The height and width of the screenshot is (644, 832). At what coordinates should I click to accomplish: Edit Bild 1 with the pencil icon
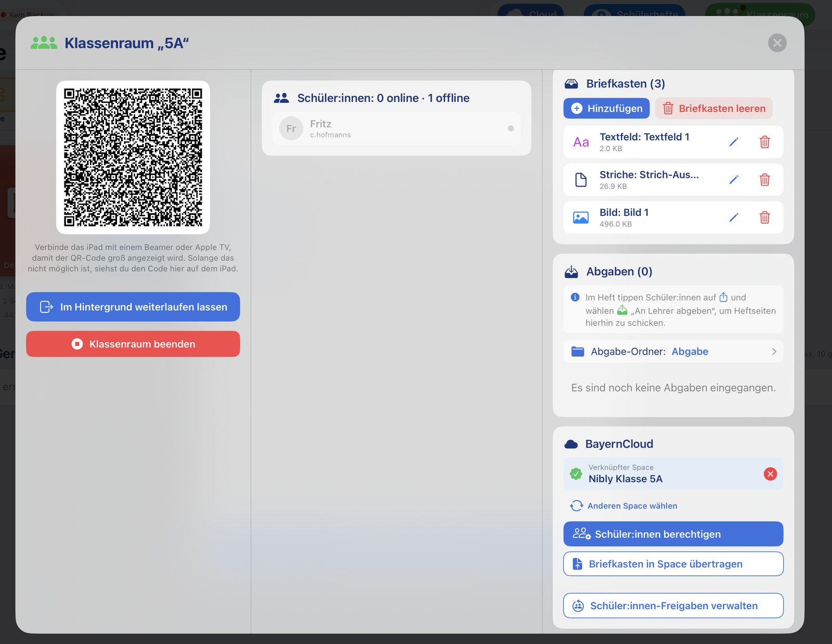[734, 217]
